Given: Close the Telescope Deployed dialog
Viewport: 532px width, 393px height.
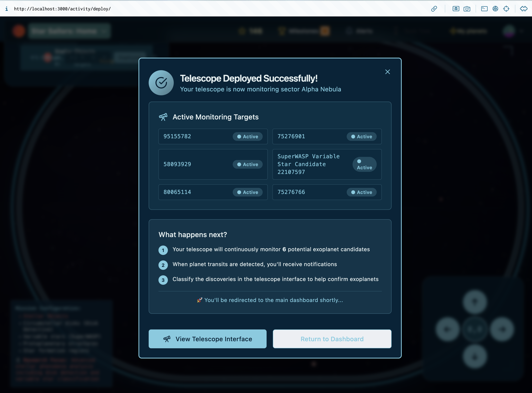Looking at the screenshot, I should (387, 72).
